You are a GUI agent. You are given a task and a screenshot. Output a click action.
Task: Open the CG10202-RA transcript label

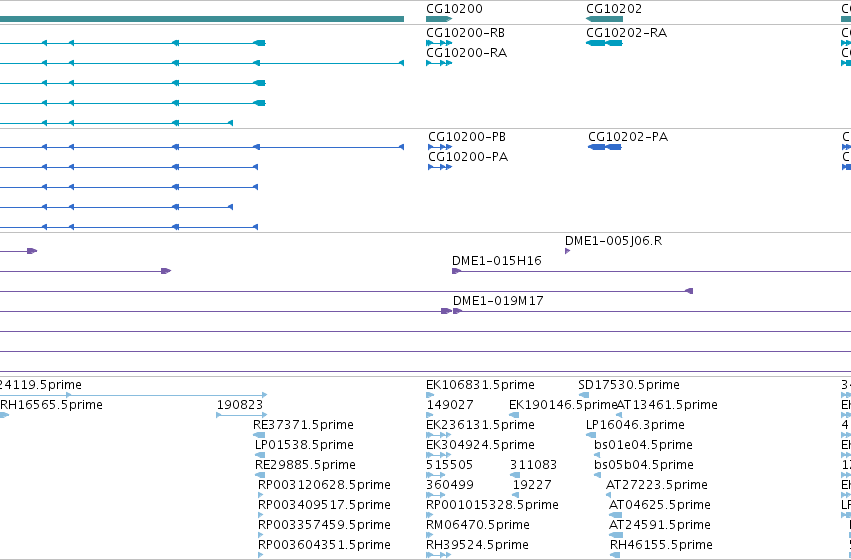(x=627, y=33)
